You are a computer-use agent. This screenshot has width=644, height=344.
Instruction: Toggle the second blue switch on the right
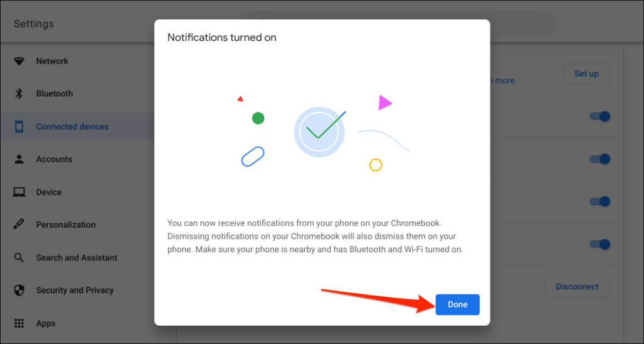point(599,159)
